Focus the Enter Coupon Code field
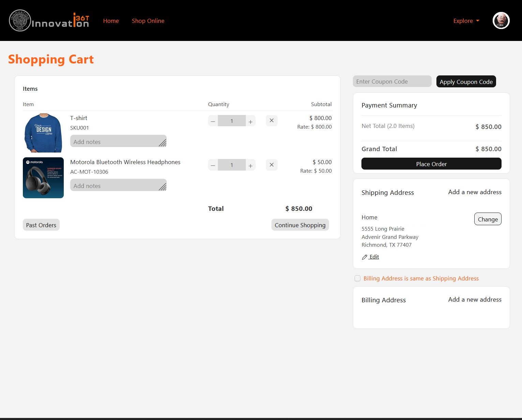The width and height of the screenshot is (522, 420). [x=392, y=82]
